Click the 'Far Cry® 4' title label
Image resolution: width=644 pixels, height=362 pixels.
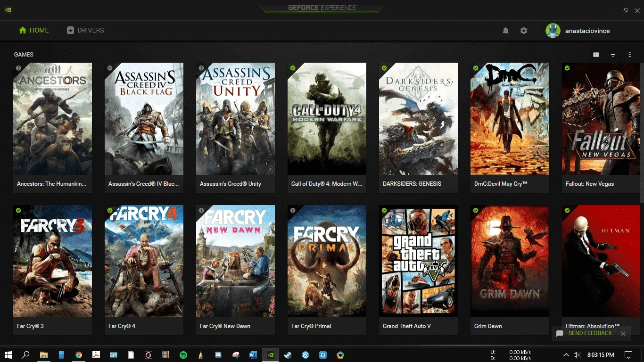(x=122, y=326)
